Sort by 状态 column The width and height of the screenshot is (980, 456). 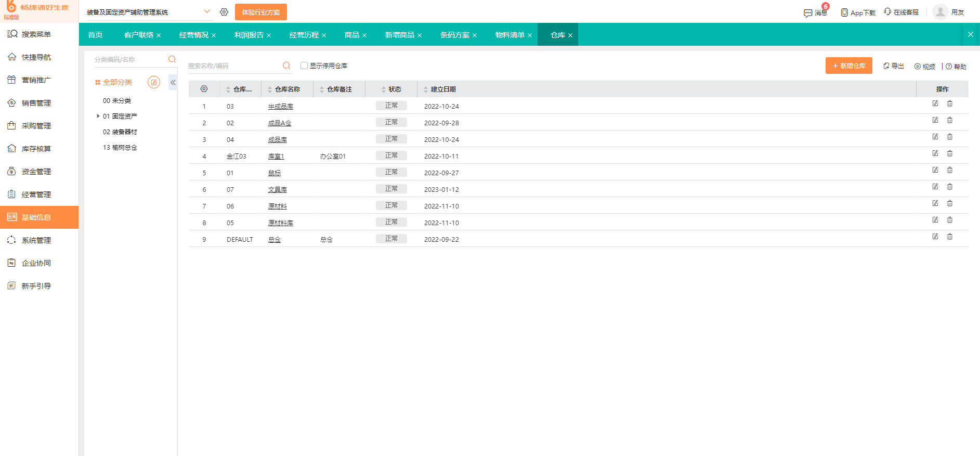[384, 89]
